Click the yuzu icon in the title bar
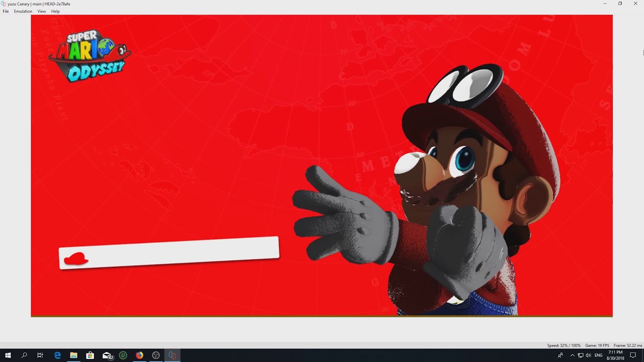 [4, 4]
